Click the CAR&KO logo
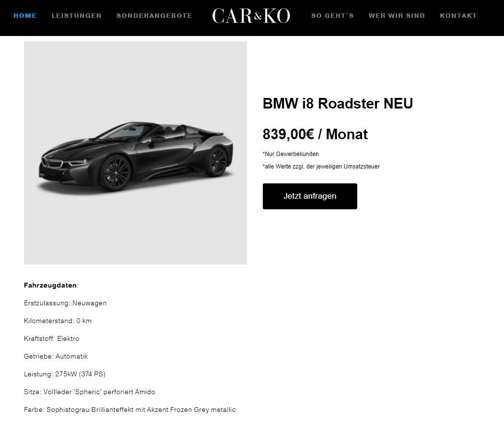Screen dimensions: 504x433 point(251,16)
